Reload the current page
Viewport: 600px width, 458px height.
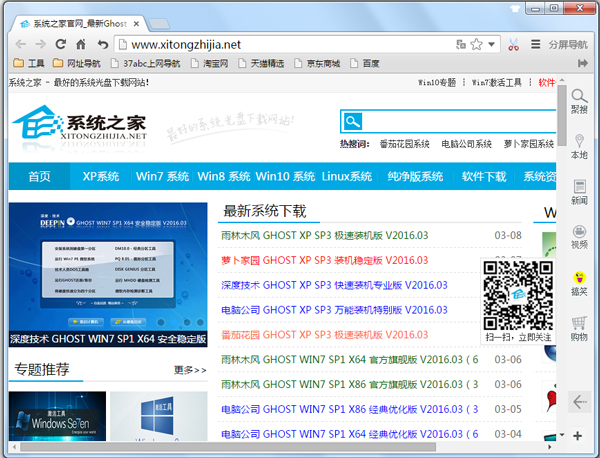click(x=61, y=44)
